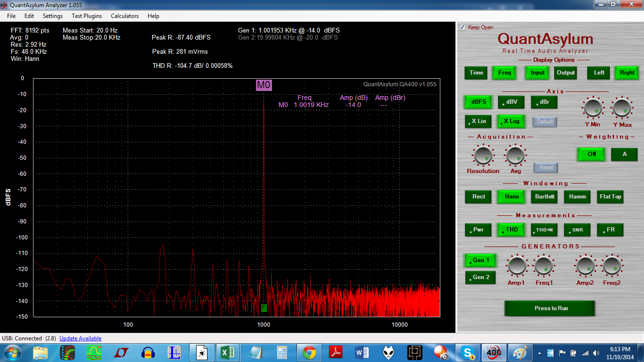Open the Update Available link
The width and height of the screenshot is (644, 362).
[80, 338]
